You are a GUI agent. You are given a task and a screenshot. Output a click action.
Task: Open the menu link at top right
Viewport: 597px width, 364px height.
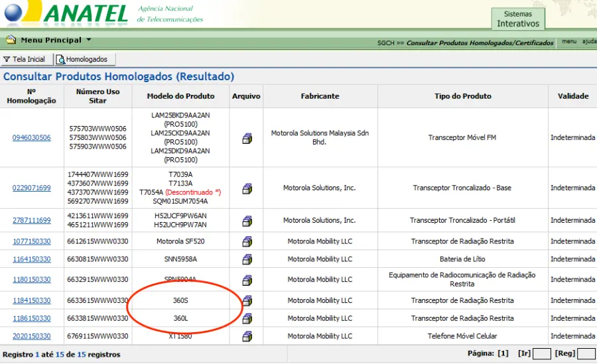568,42
